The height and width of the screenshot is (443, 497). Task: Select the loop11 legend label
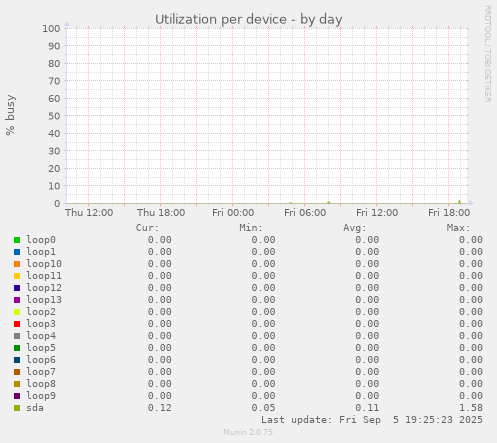coord(44,276)
